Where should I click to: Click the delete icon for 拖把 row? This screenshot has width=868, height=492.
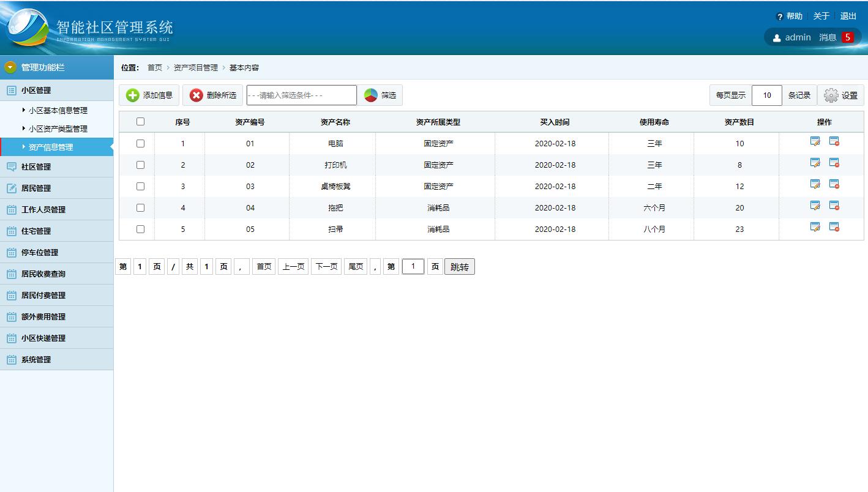coord(834,206)
